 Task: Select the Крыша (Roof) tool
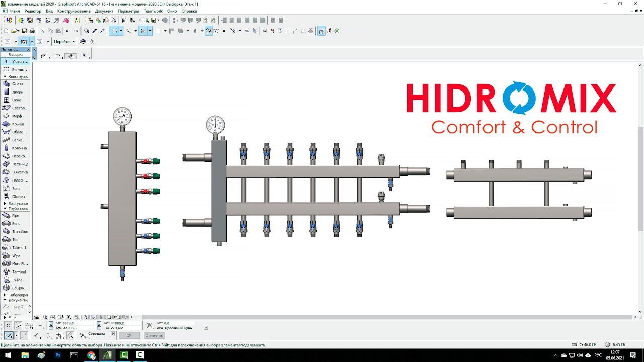pos(15,124)
